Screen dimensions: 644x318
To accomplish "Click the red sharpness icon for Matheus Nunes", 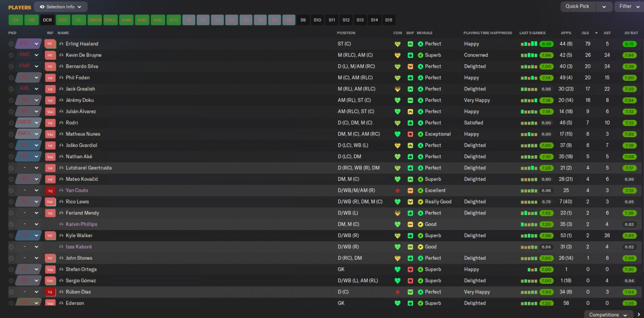I will coord(410,134).
